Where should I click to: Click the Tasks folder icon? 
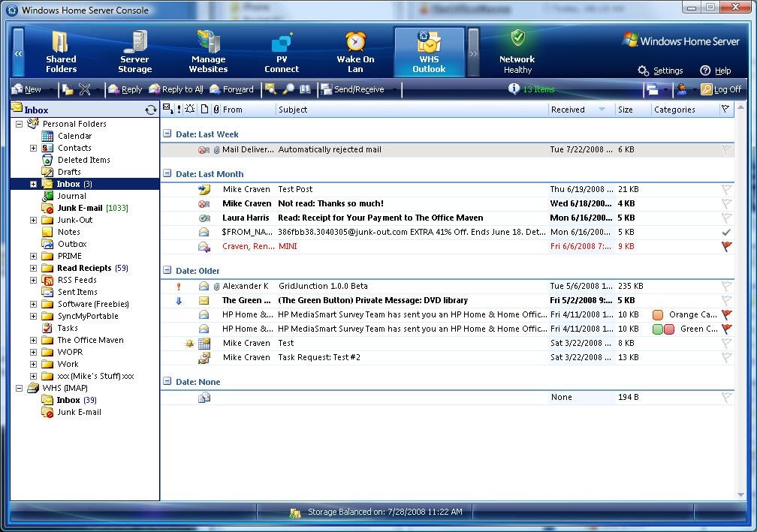coord(47,328)
